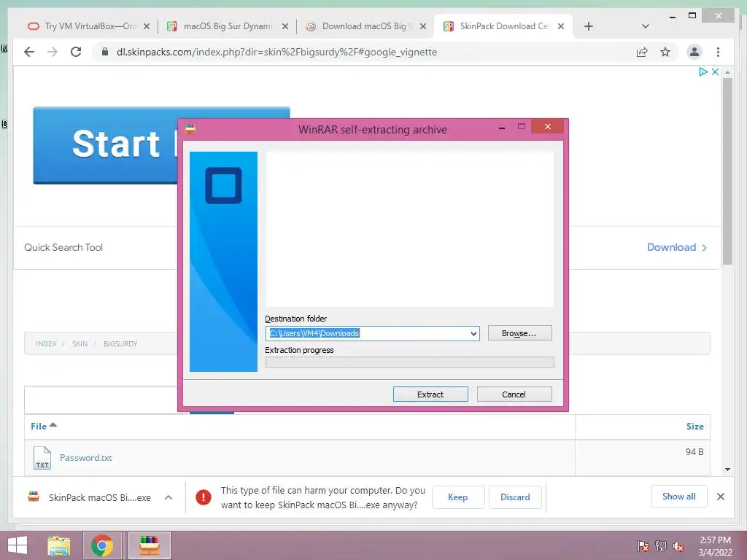This screenshot has width=747, height=560.
Task: Open Windows Start button
Action: (18, 545)
